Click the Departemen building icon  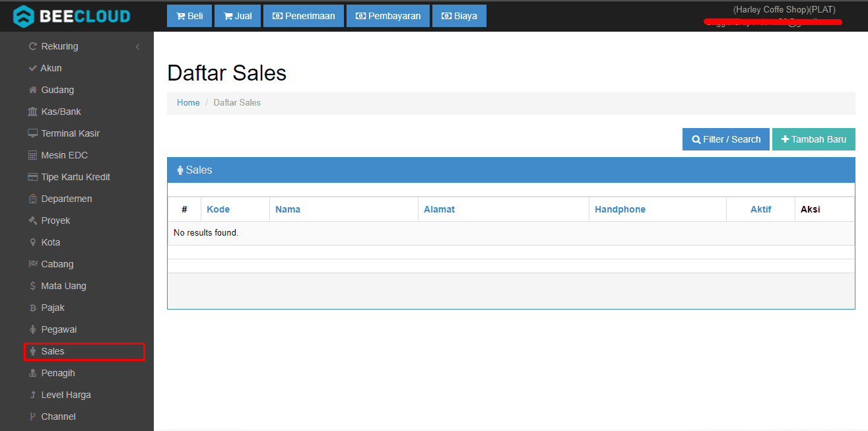[33, 199]
